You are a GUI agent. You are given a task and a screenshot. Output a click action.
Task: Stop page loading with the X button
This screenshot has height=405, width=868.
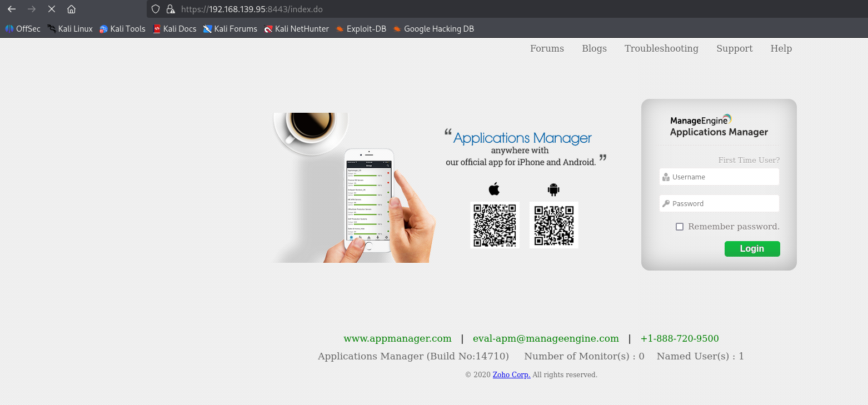[51, 9]
